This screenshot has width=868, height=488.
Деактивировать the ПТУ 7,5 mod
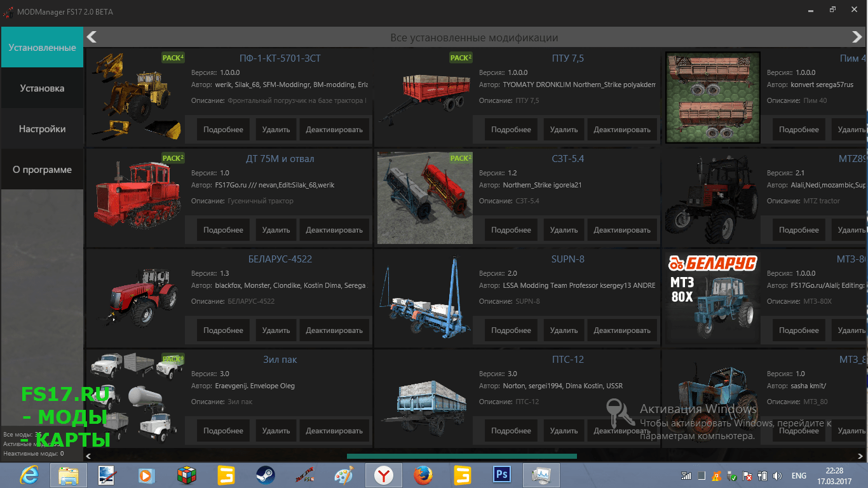(x=622, y=129)
